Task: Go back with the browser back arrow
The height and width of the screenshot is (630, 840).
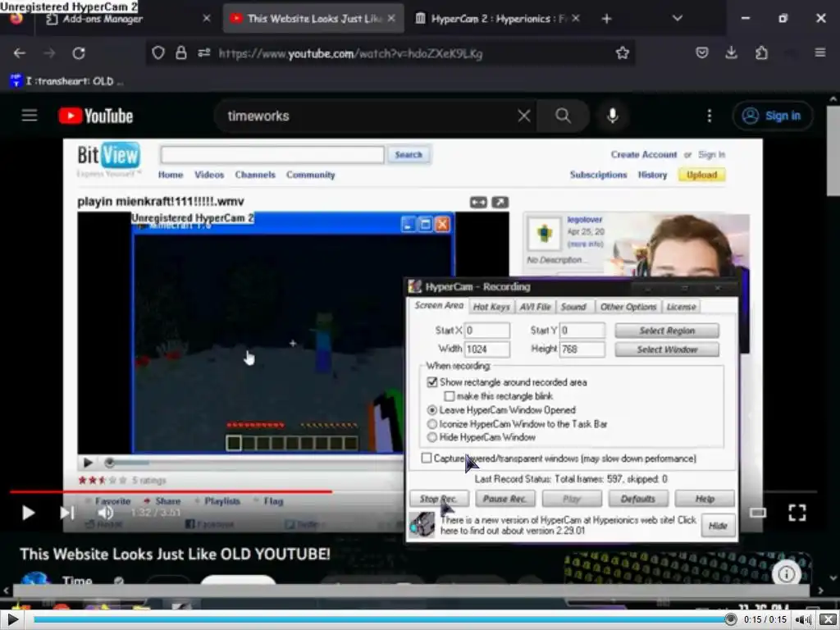Action: [x=20, y=53]
